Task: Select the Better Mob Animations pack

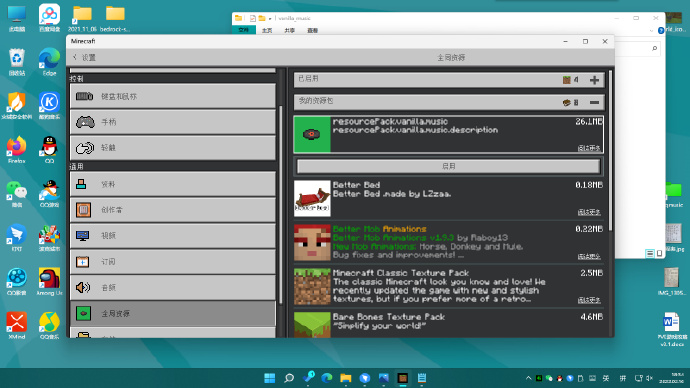Action: 448,242
